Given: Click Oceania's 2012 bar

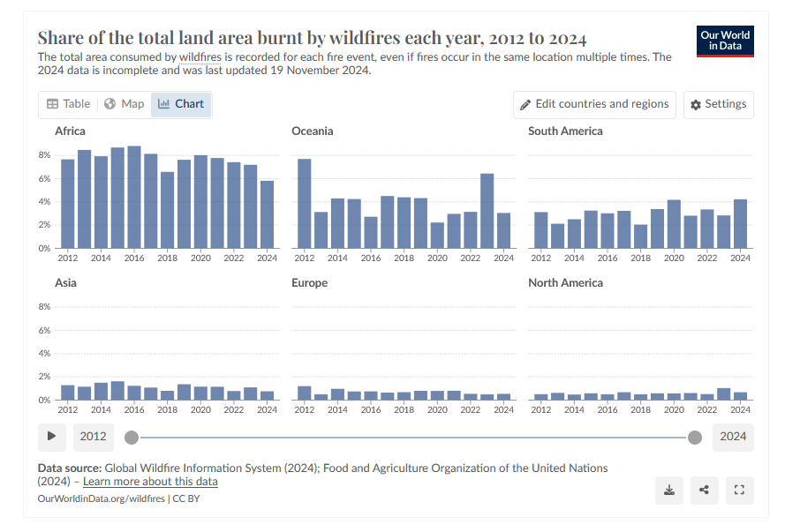Looking at the screenshot, I should 305,204.
